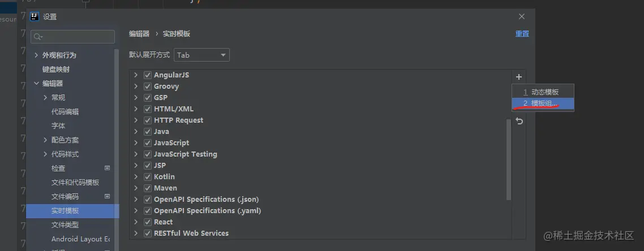
Task: Close the 设置 dialog
Action: point(522,16)
